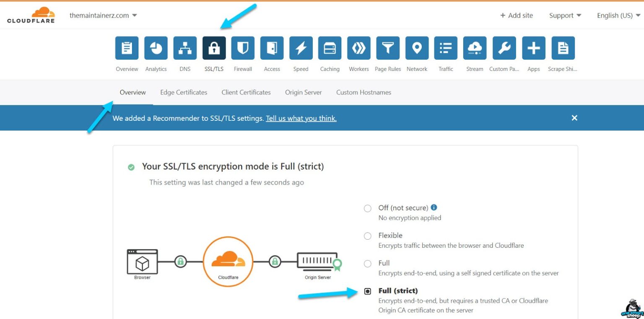Click the info icon beside Off (not secure)
Screen dimensions: 644x319
434,207
